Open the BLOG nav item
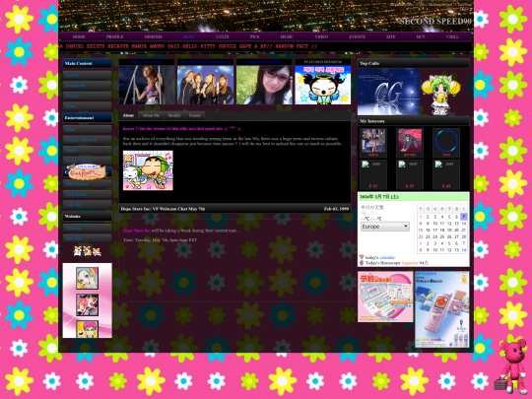This screenshot has height=399, width=532. coord(189,36)
